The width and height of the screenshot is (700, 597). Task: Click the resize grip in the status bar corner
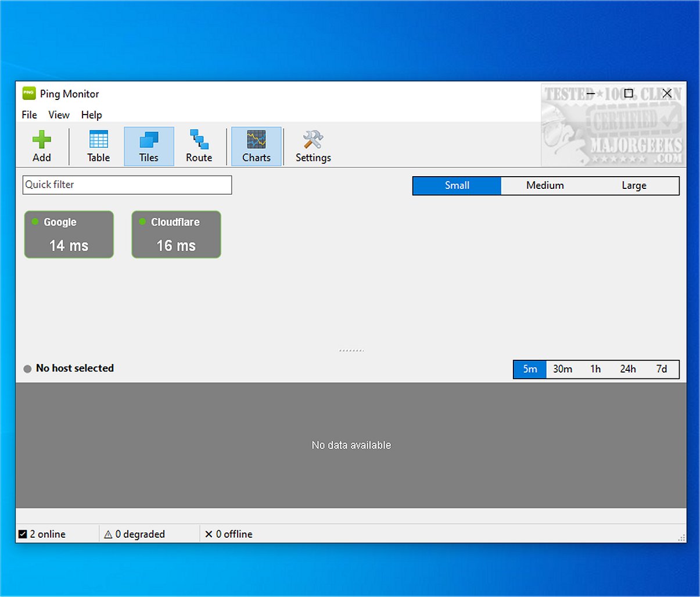click(x=681, y=538)
